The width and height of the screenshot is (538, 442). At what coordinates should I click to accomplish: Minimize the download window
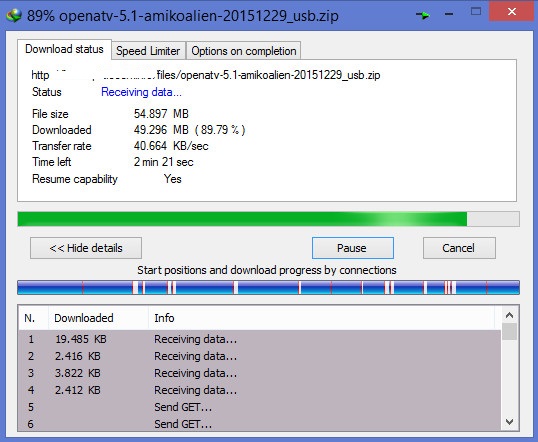coord(449,14)
